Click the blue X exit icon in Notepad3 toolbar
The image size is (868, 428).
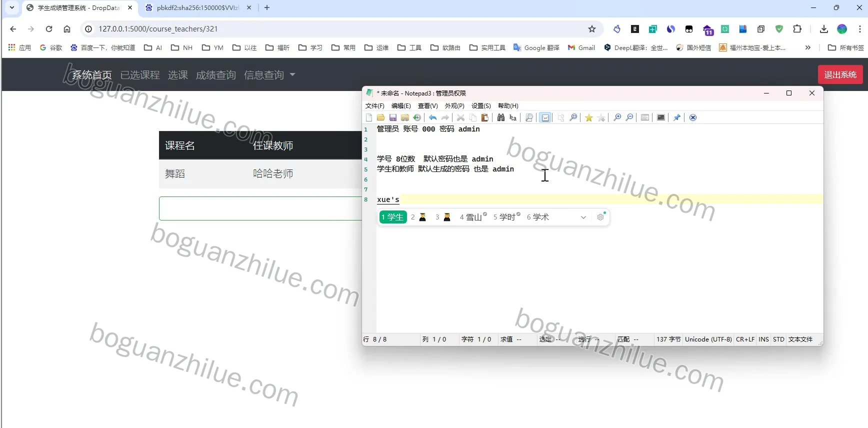(x=693, y=117)
